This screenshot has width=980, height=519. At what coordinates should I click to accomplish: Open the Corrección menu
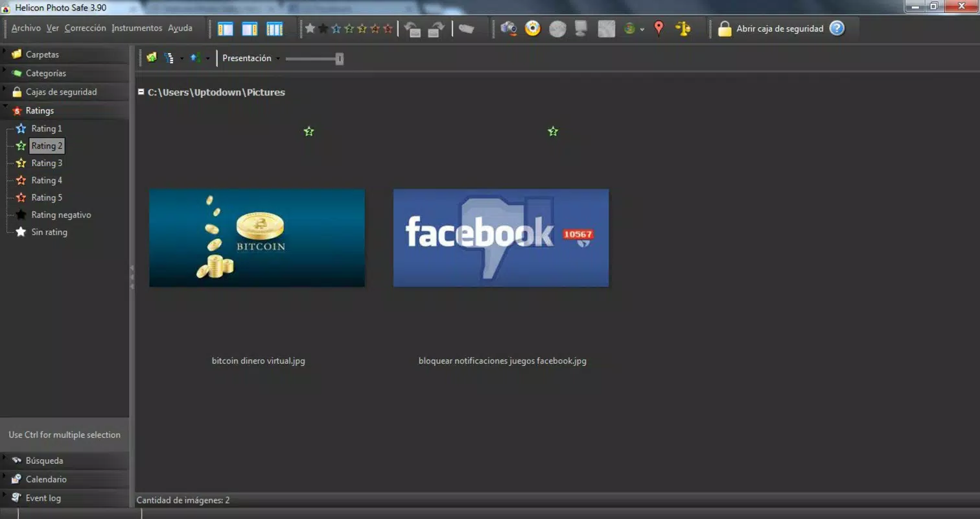(85, 29)
